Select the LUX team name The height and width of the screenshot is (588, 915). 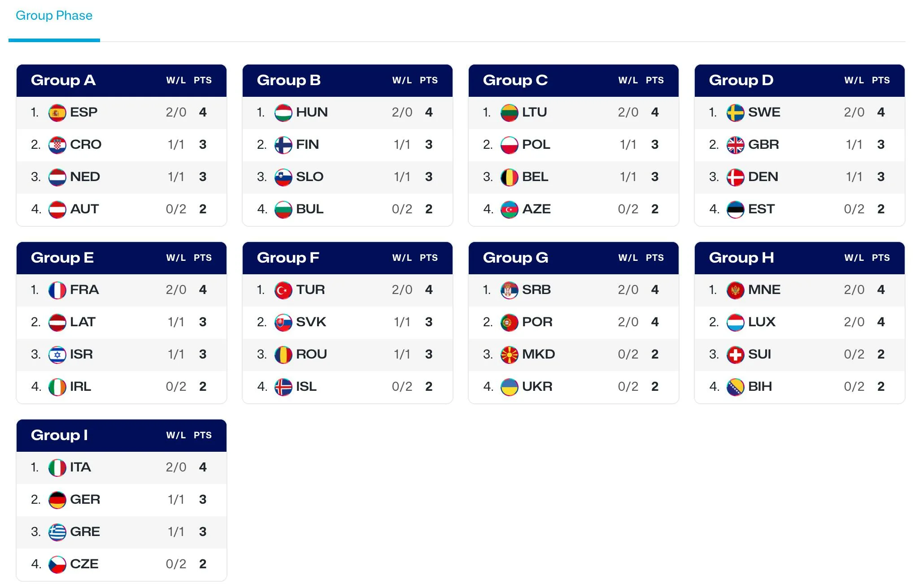tap(762, 322)
